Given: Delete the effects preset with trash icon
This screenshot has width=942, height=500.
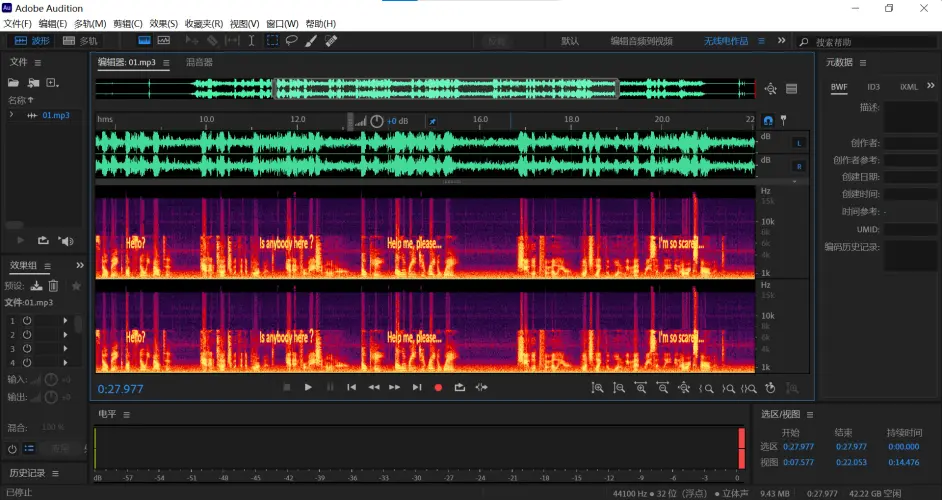Looking at the screenshot, I should [54, 286].
